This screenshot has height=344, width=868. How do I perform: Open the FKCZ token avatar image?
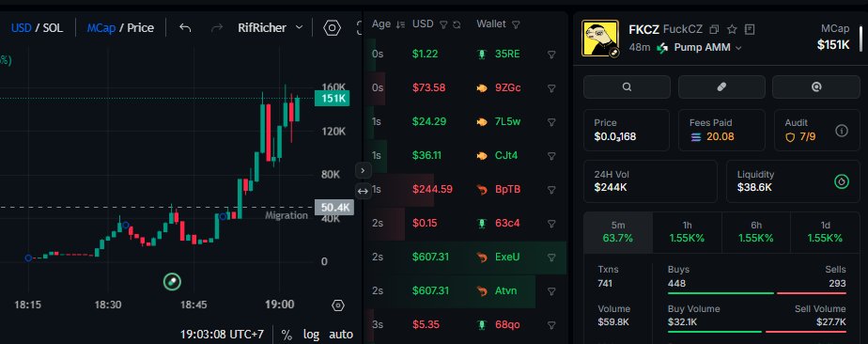click(x=600, y=39)
